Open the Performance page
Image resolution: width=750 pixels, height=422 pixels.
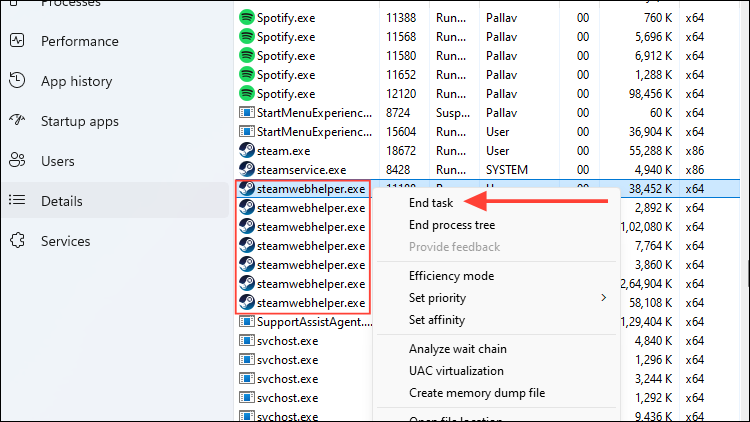[79, 41]
